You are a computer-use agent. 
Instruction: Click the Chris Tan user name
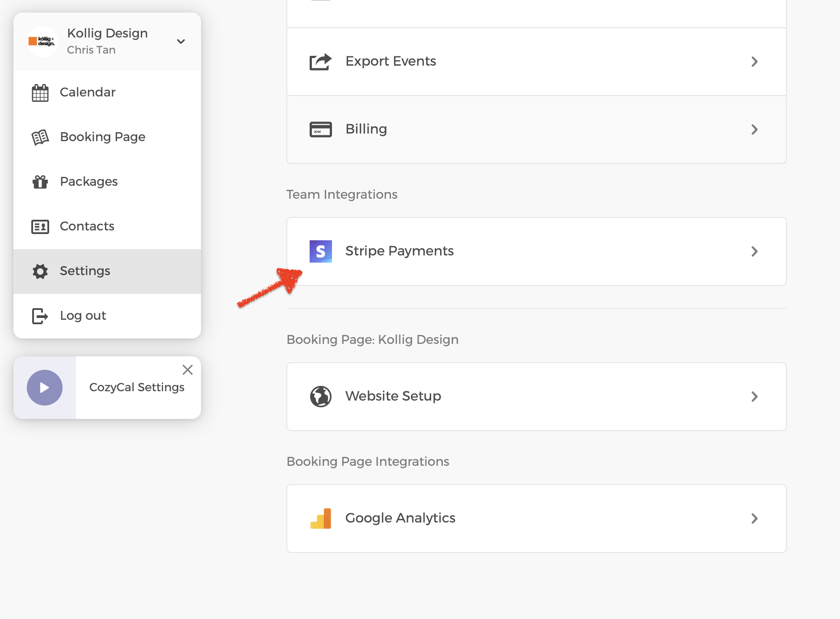(x=91, y=50)
